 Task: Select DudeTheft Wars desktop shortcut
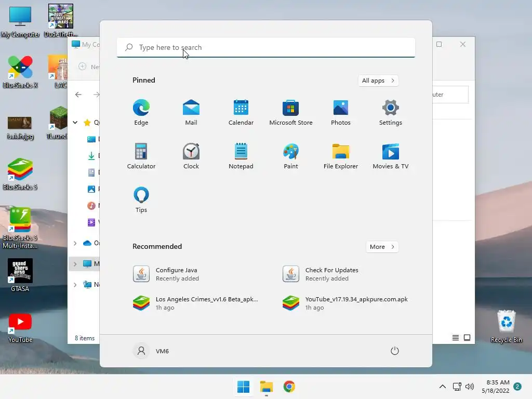coord(61,21)
